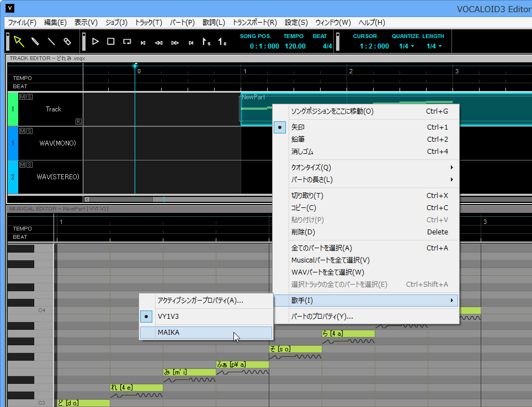
Task: Jump to the song end
Action: tap(191, 42)
